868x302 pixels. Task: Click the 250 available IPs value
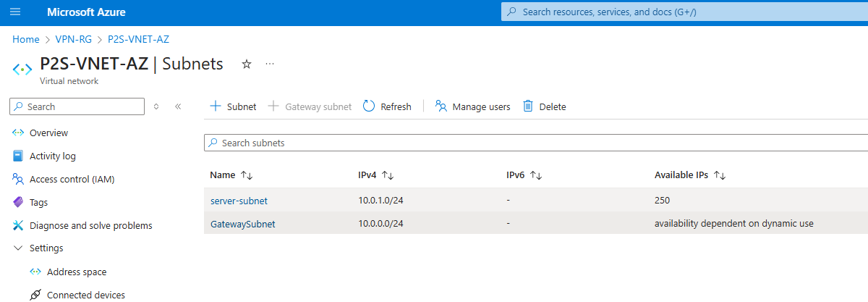click(662, 201)
